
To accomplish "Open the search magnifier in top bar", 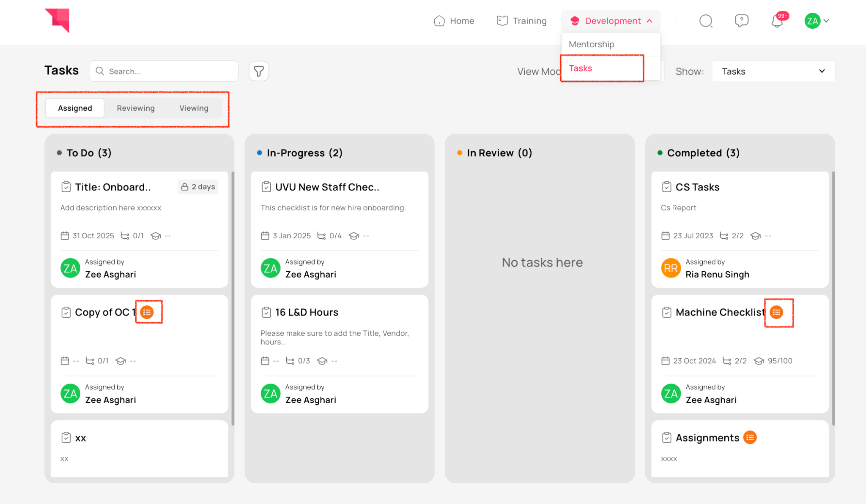I will (706, 21).
